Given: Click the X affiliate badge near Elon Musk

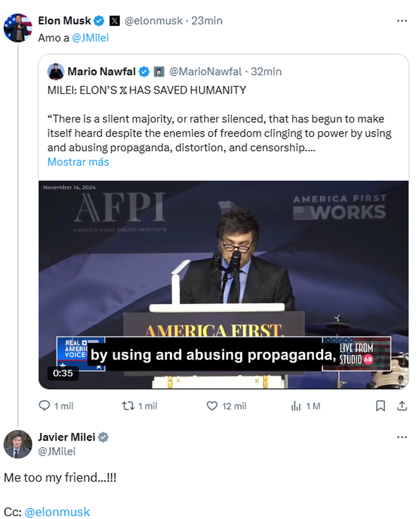Looking at the screenshot, I should click(x=115, y=21).
